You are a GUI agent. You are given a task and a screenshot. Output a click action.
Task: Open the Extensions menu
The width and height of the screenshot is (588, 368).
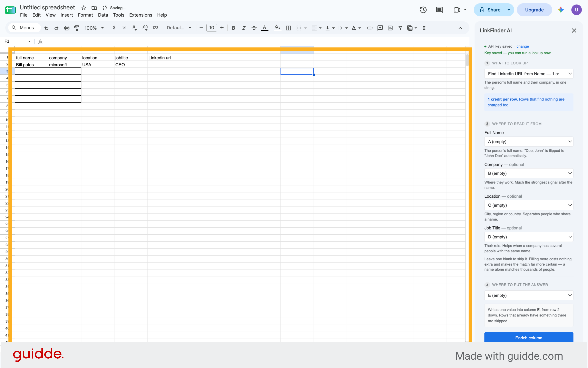tap(140, 15)
